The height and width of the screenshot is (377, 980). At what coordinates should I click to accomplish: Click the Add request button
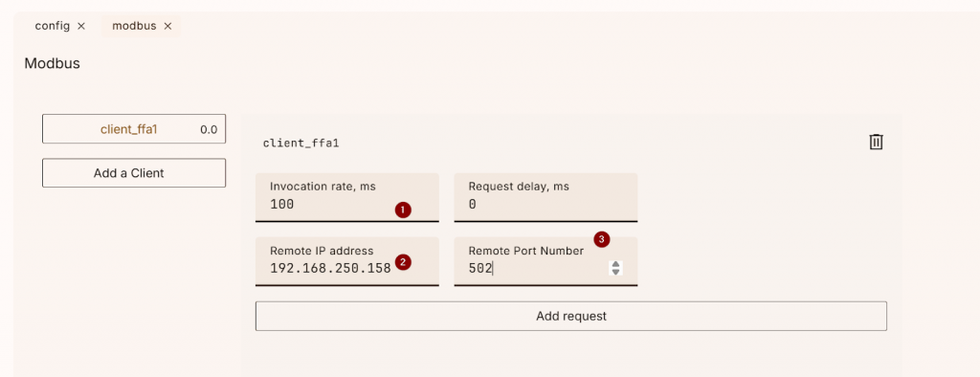coord(570,316)
